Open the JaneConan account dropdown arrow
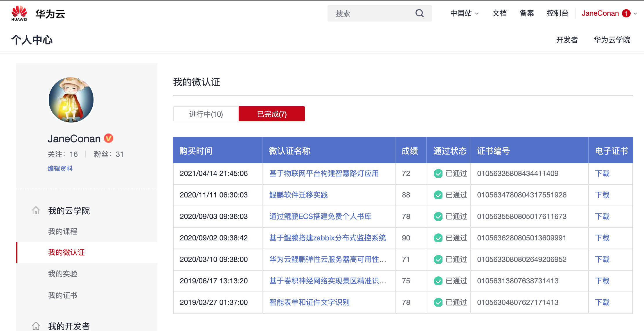The width and height of the screenshot is (644, 331). click(635, 13)
